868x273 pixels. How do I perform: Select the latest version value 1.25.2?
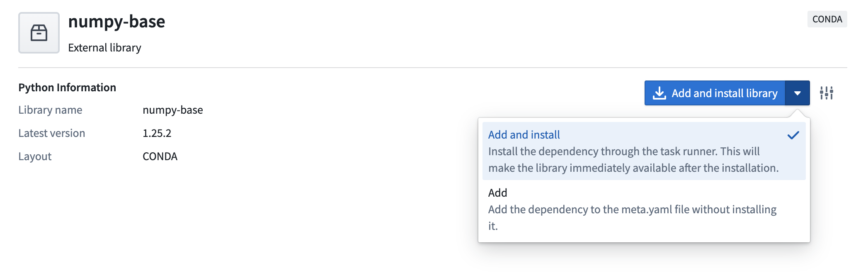157,133
